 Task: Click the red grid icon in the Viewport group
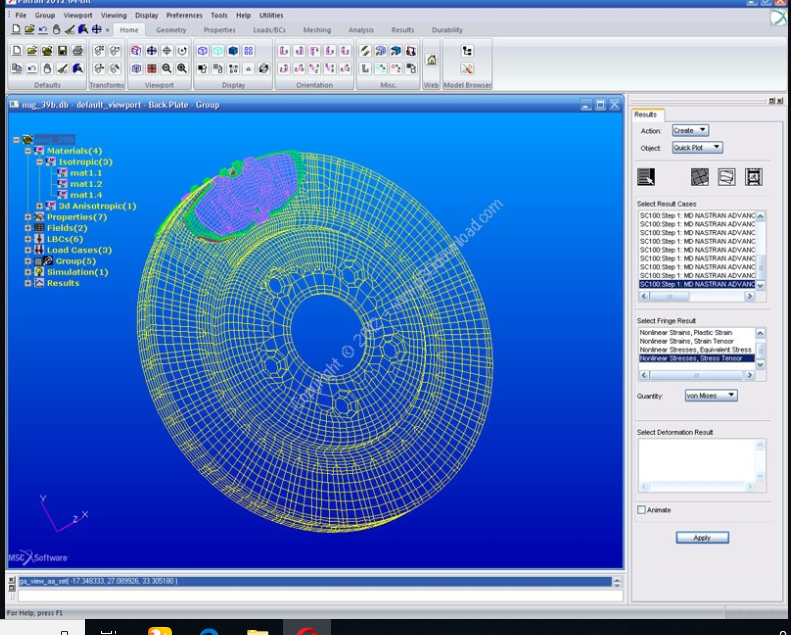point(151,69)
